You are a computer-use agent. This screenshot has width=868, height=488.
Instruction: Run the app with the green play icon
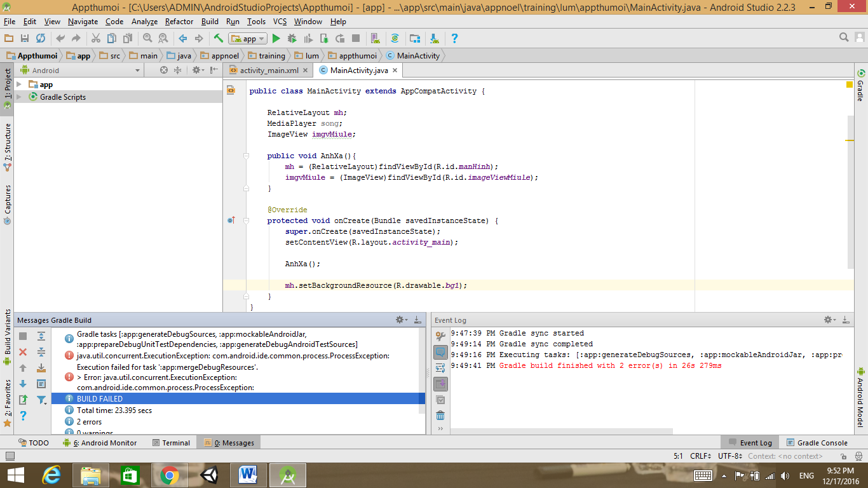pyautogui.click(x=276, y=38)
